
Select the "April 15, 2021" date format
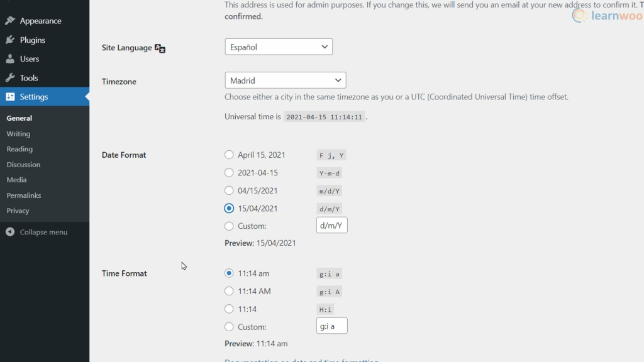[x=228, y=155]
